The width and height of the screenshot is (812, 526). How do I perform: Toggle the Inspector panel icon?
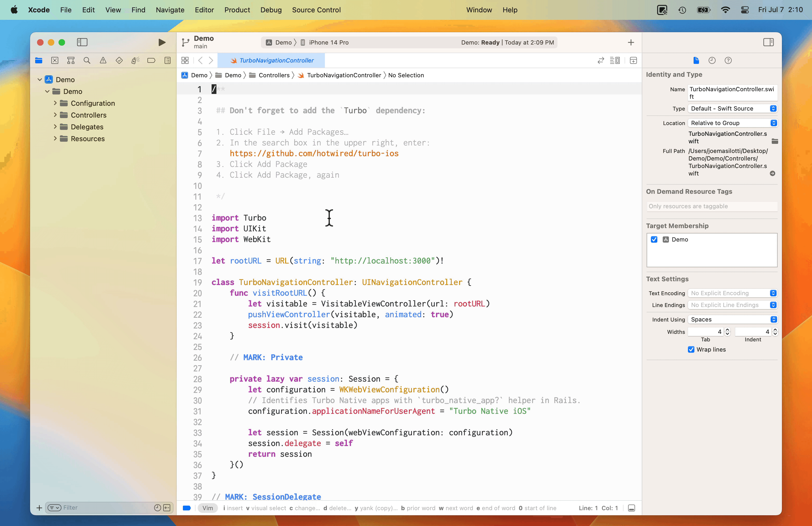(x=768, y=42)
